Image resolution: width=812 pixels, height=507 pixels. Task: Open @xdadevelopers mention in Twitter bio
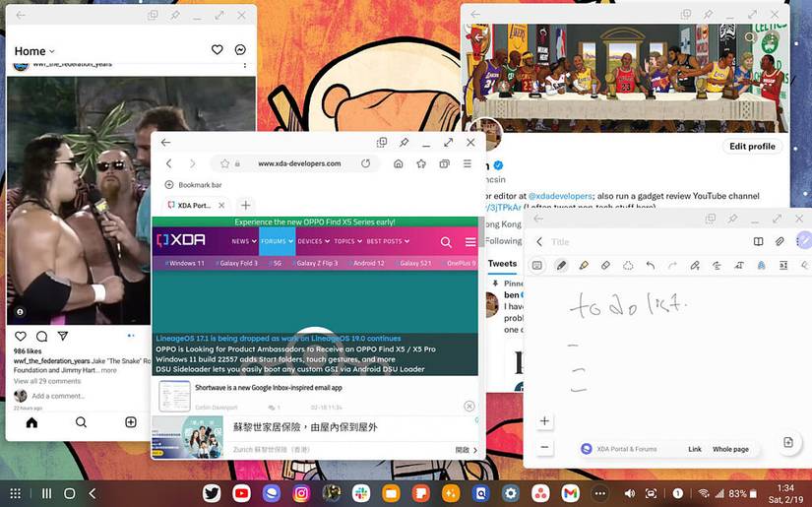pyautogui.click(x=560, y=196)
